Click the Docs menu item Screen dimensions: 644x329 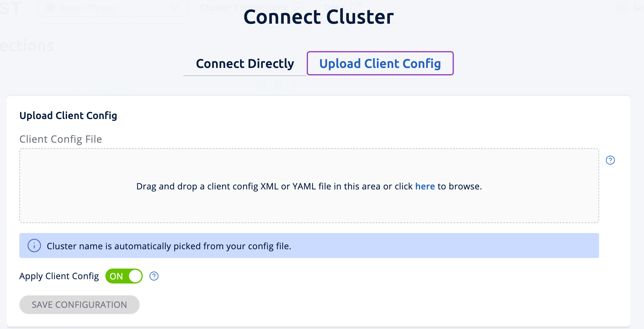coord(334,7)
